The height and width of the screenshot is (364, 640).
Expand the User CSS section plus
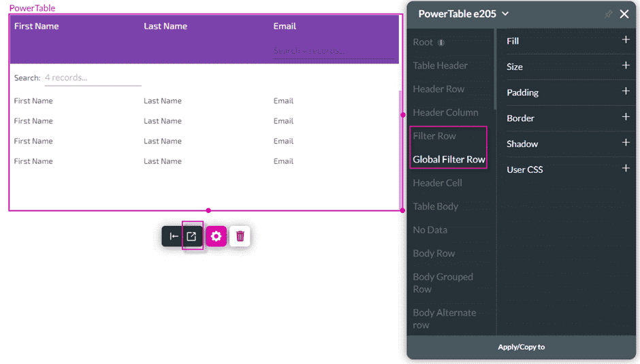click(x=626, y=169)
